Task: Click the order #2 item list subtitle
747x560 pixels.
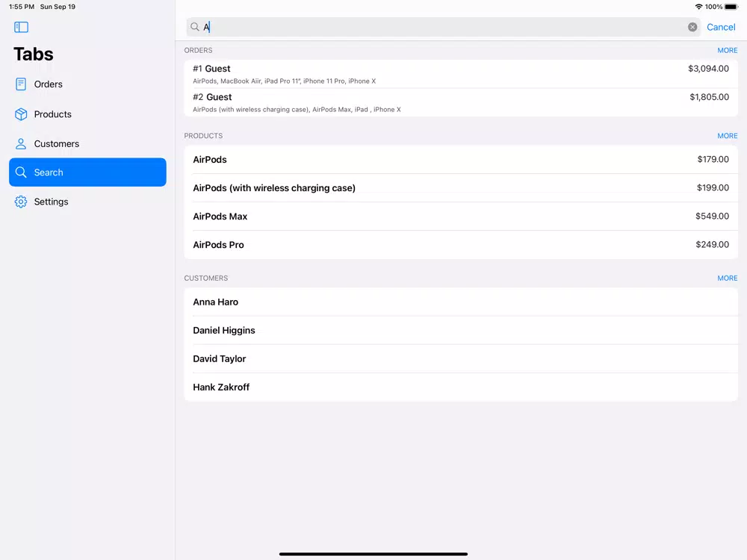Action: pos(297,110)
